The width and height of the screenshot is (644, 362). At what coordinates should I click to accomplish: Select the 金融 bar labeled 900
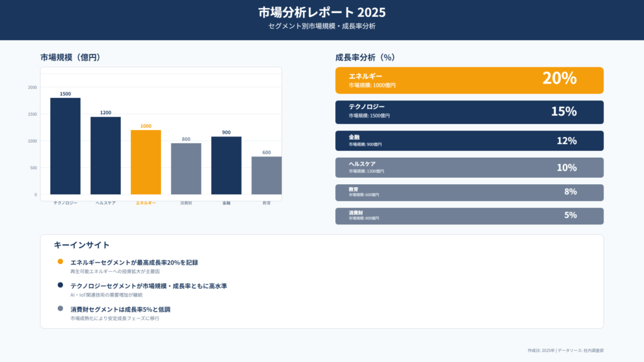[226, 165]
